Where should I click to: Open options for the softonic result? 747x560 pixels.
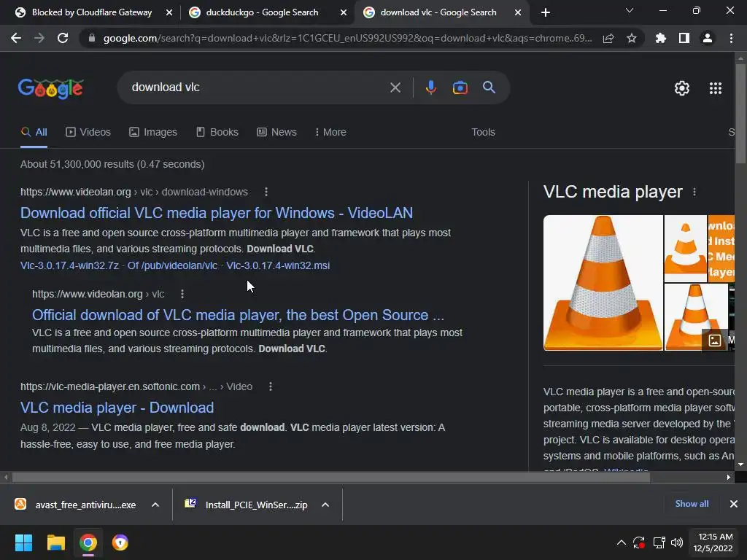pos(271,386)
